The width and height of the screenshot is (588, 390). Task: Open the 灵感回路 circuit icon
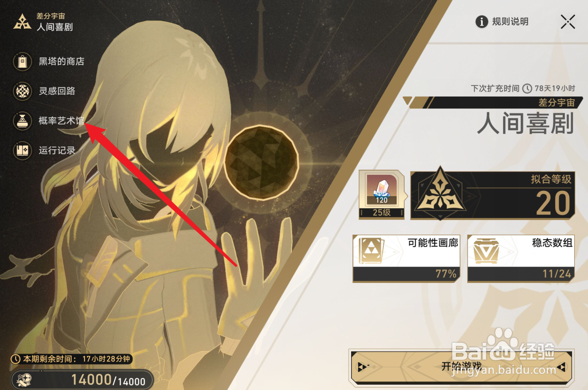22,91
